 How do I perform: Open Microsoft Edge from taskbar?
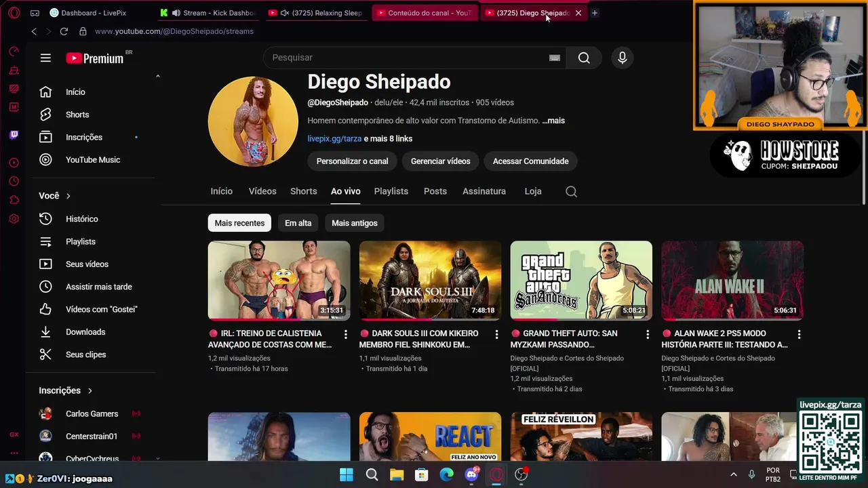[x=446, y=474]
